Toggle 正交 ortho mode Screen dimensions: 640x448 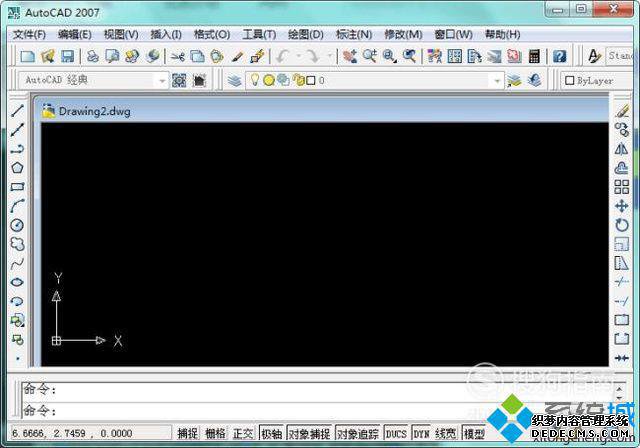click(x=243, y=433)
